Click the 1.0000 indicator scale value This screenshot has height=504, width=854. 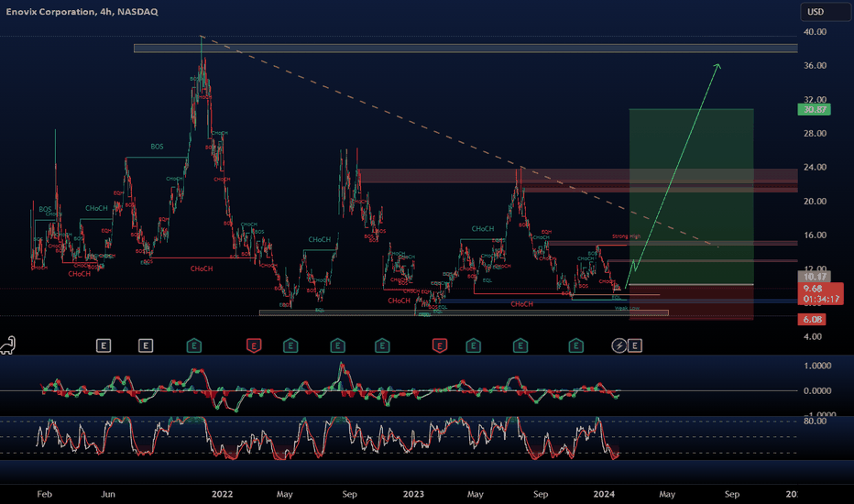817,366
